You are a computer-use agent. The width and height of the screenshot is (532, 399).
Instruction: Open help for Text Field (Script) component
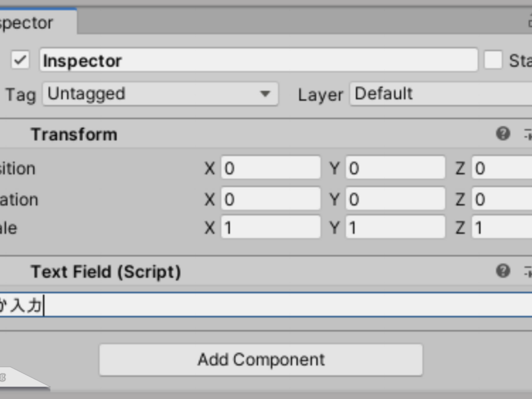point(503,271)
